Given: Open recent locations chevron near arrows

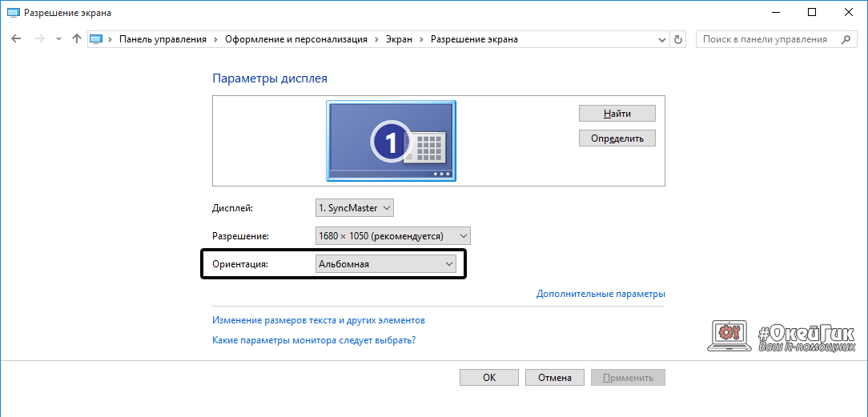Looking at the screenshot, I should [58, 40].
